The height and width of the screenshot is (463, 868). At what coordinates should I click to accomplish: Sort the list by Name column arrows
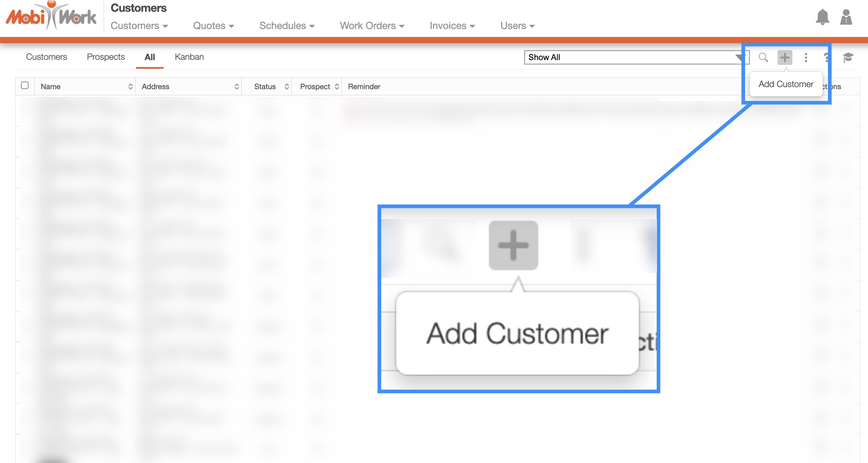point(131,86)
